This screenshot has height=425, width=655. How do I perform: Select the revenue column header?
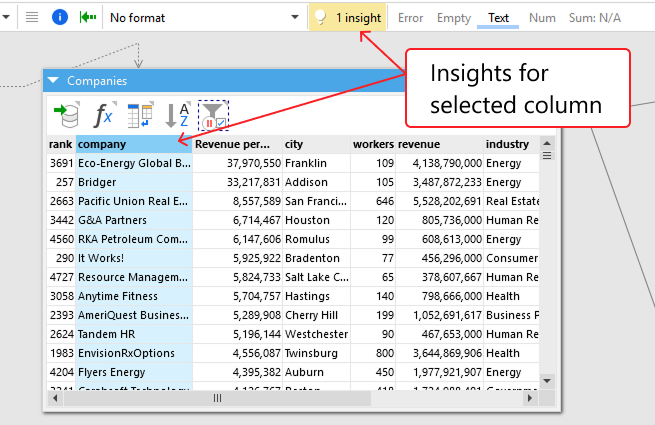pos(439,144)
